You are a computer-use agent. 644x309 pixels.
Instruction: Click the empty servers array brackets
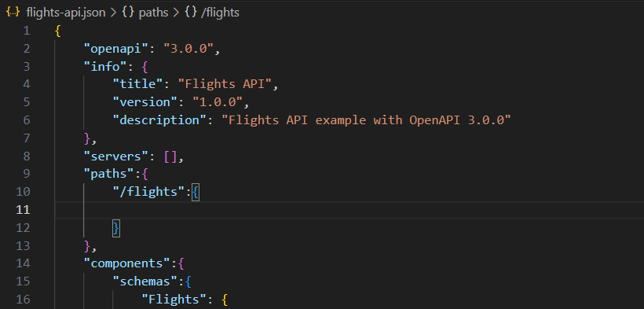[x=170, y=156]
